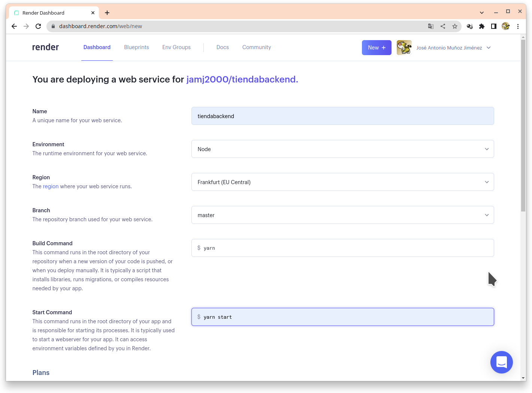Visit the Community link
Image resolution: width=532 pixels, height=393 pixels.
[x=257, y=47]
